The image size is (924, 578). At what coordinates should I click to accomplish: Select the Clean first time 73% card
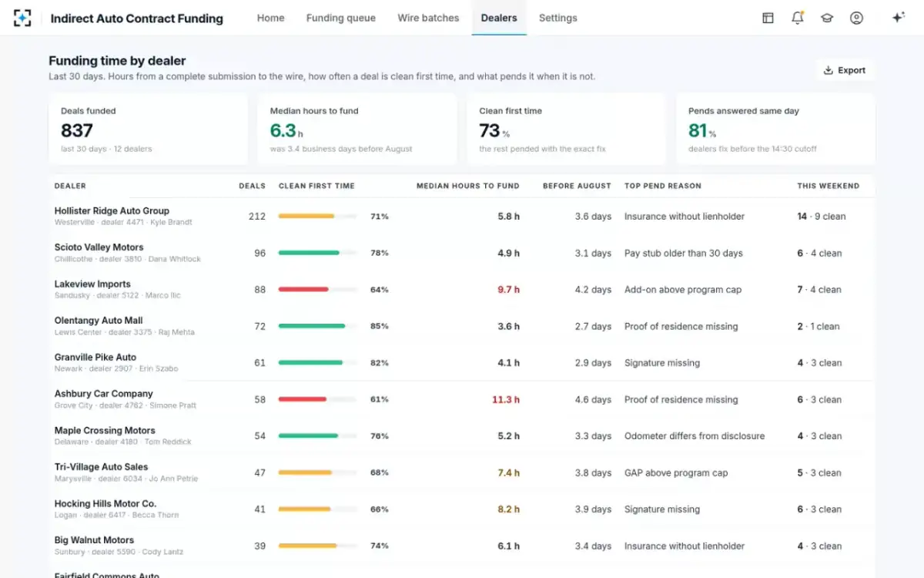pyautogui.click(x=567, y=129)
